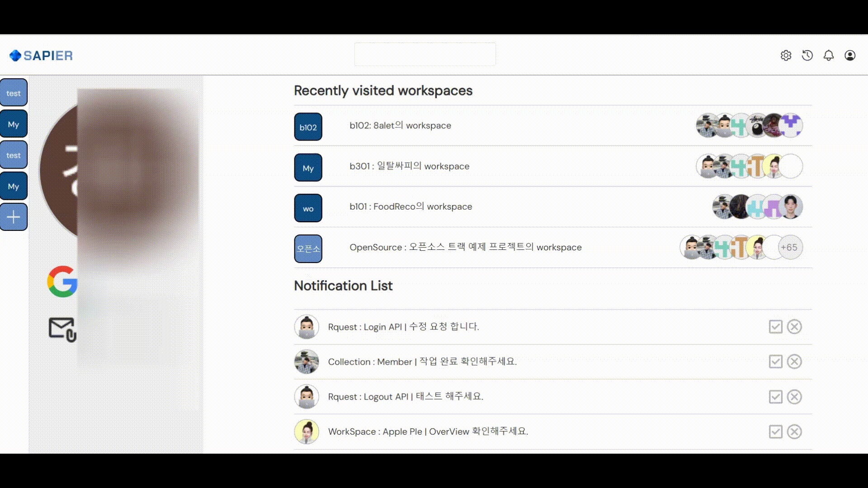Open the history clock icon
The width and height of the screenshot is (868, 488).
pyautogui.click(x=807, y=56)
